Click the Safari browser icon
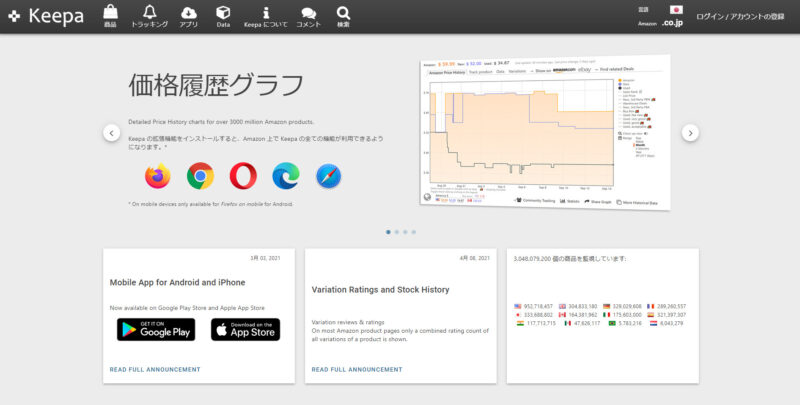 [329, 176]
